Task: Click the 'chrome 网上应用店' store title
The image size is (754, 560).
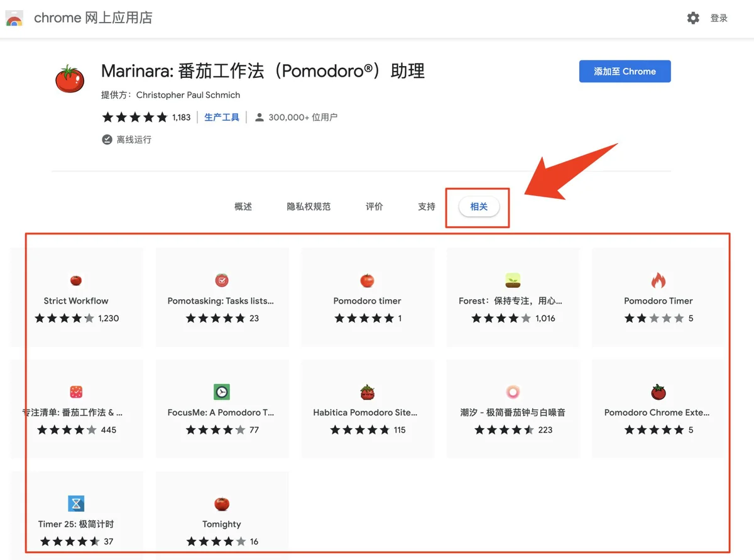Action: pyautogui.click(x=93, y=18)
